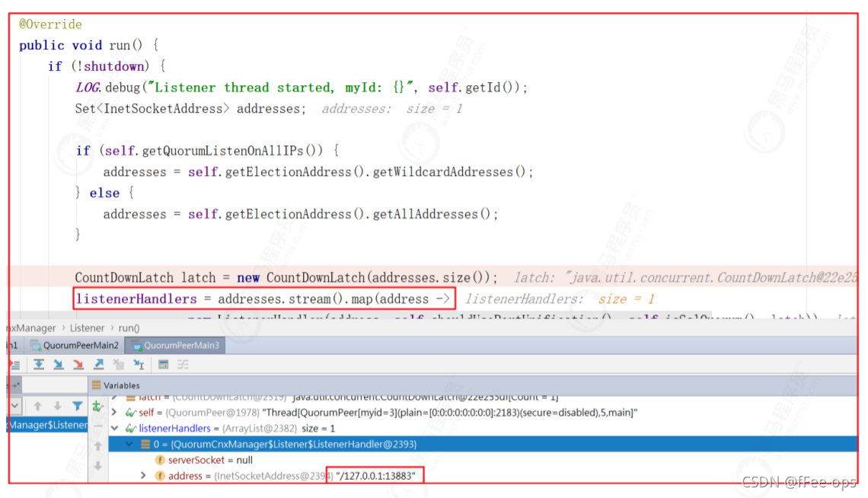Collapse the element 0 ListenerHandler node
The image size is (868, 498).
pos(129,444)
